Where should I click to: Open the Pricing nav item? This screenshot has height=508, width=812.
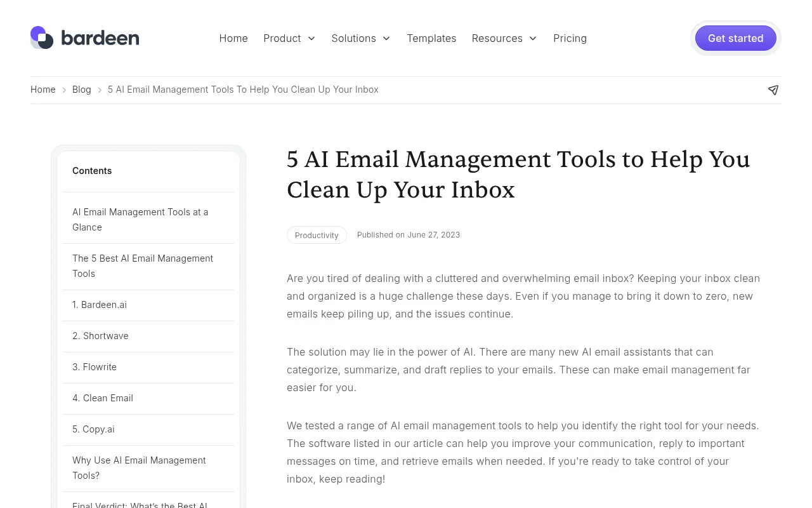570,38
